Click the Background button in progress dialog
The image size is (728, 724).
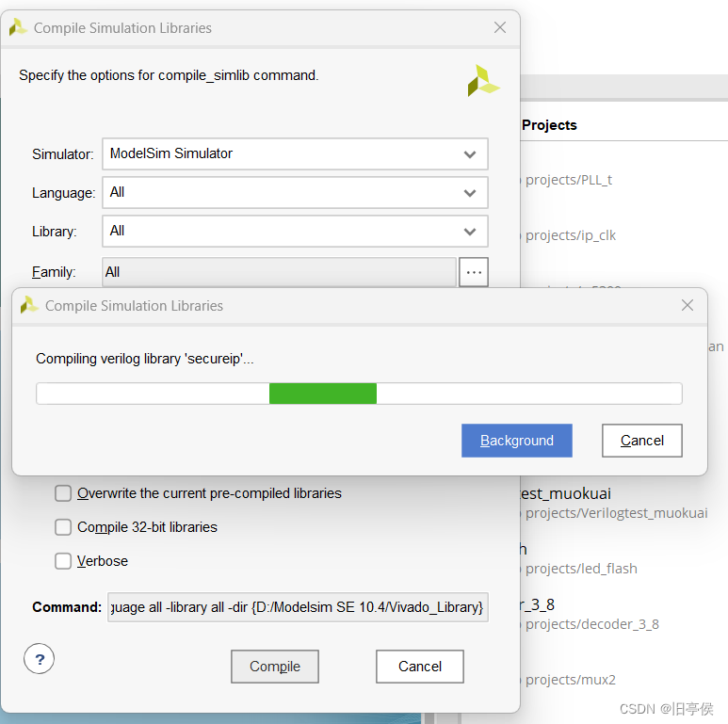pyautogui.click(x=516, y=440)
